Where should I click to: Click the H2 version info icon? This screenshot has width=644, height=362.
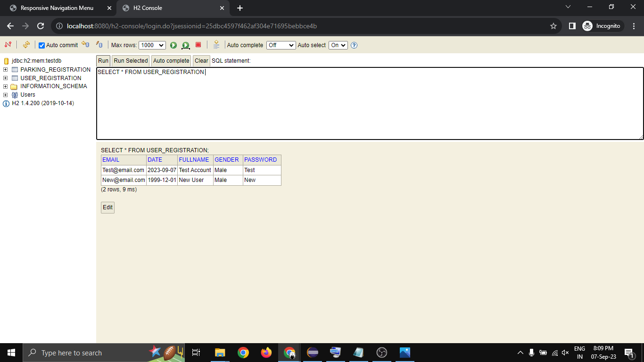pyautogui.click(x=6, y=104)
